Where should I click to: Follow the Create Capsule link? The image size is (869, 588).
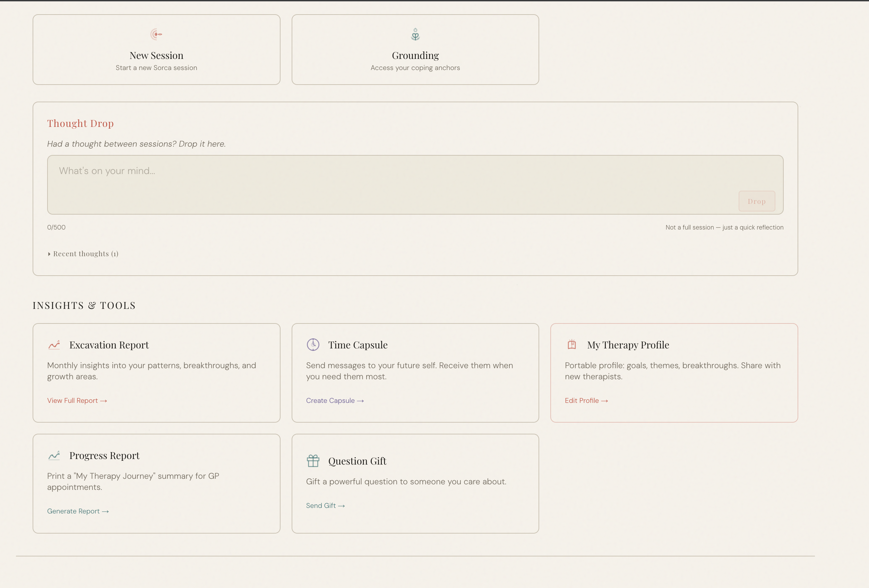335,400
